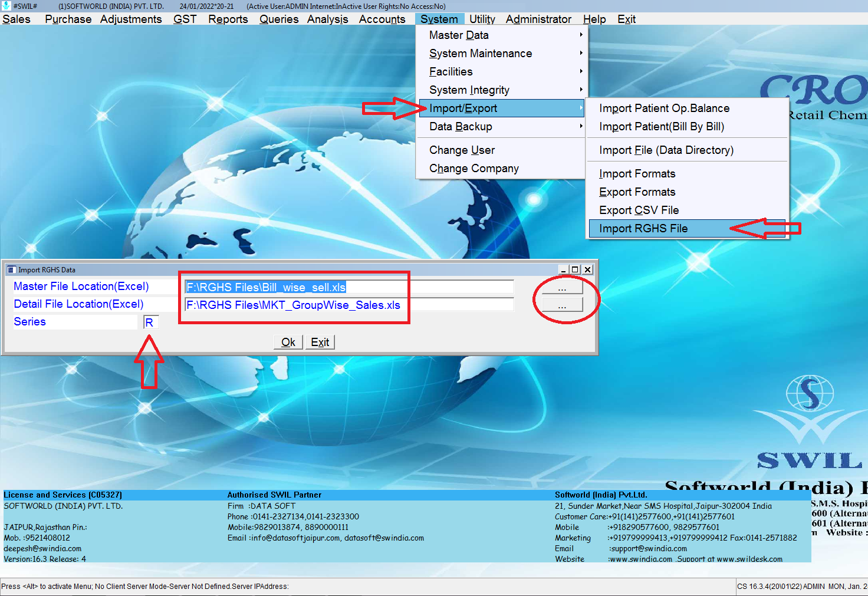Click Ok in Import RGHS Data dialog
Screen dimensions: 868x596
288,343
